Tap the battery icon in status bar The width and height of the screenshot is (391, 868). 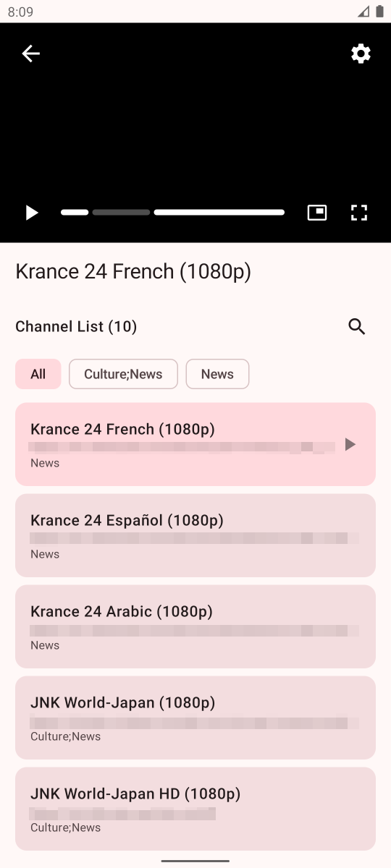[379, 12]
